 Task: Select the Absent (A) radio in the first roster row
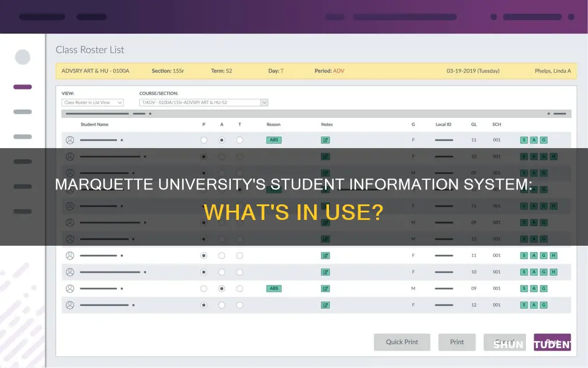click(x=222, y=140)
